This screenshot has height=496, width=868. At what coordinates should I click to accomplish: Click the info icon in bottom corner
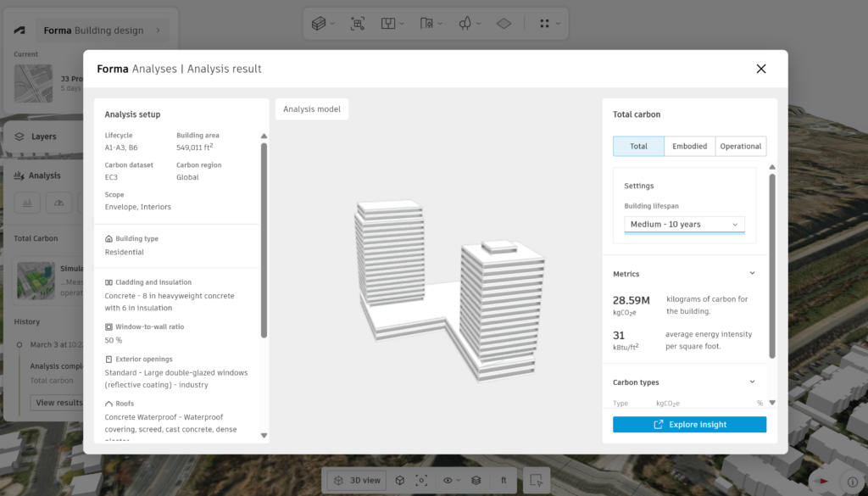point(853,482)
